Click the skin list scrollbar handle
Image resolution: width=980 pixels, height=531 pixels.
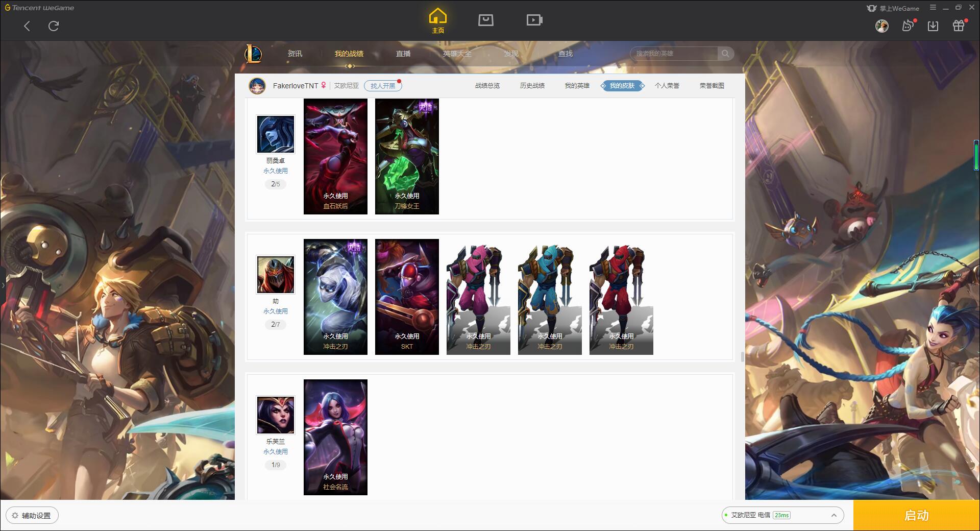[x=742, y=356]
